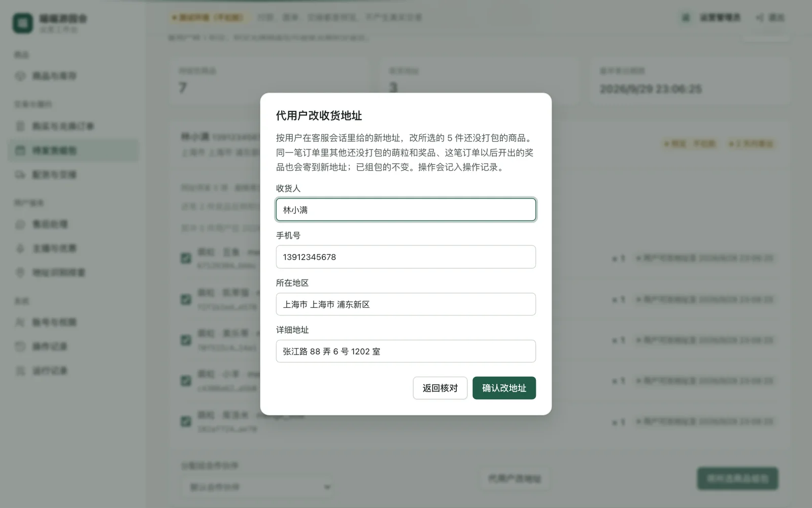Click the 详细地址 field label
The image size is (812, 508).
pyautogui.click(x=292, y=330)
